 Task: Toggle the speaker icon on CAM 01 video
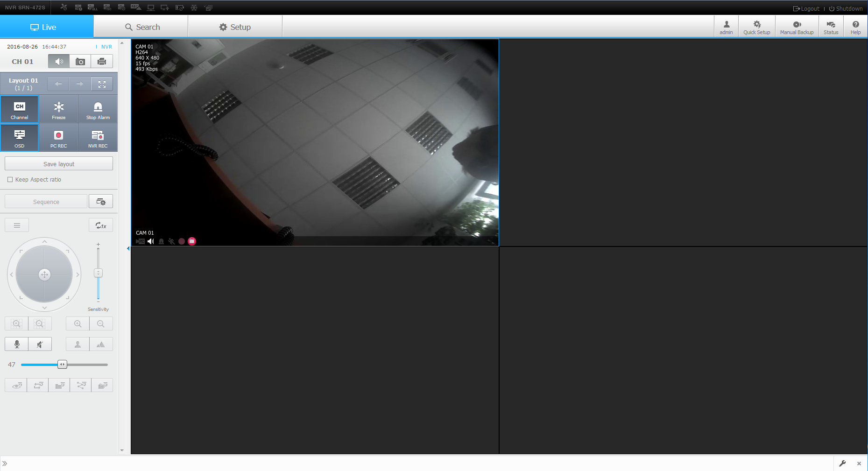[x=151, y=241]
